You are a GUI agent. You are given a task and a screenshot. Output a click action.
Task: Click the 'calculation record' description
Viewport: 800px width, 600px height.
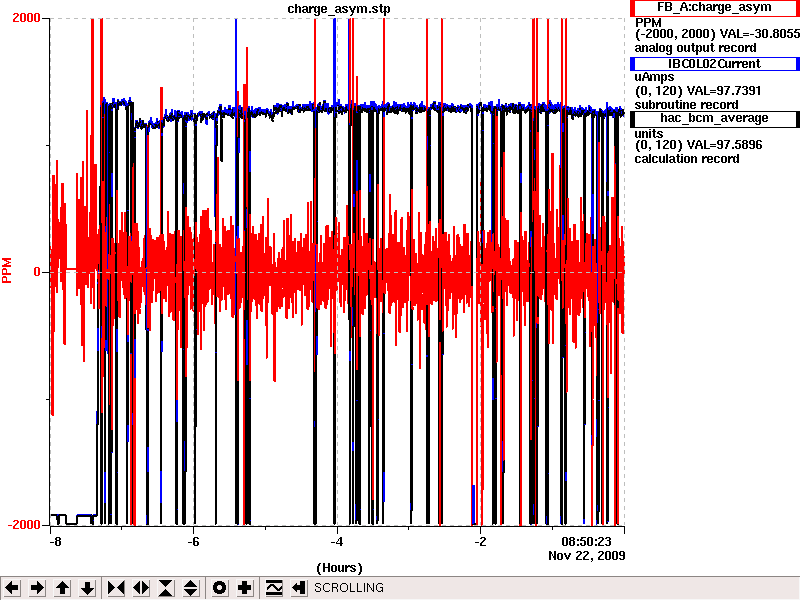687,159
